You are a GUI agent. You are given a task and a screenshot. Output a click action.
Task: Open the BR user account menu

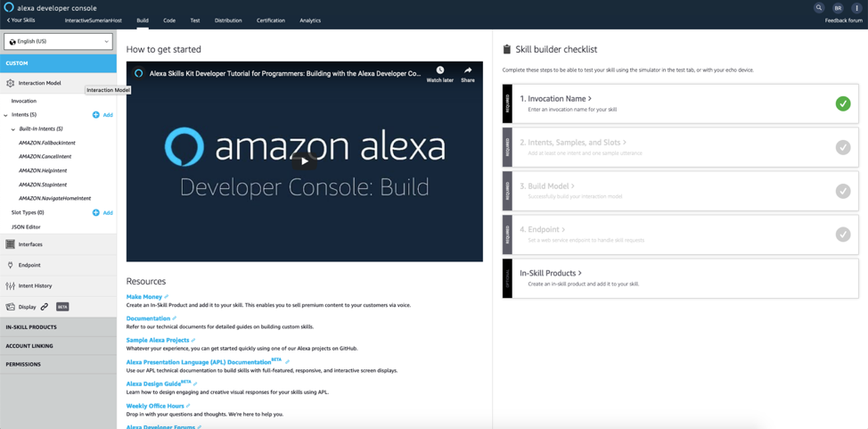click(838, 8)
